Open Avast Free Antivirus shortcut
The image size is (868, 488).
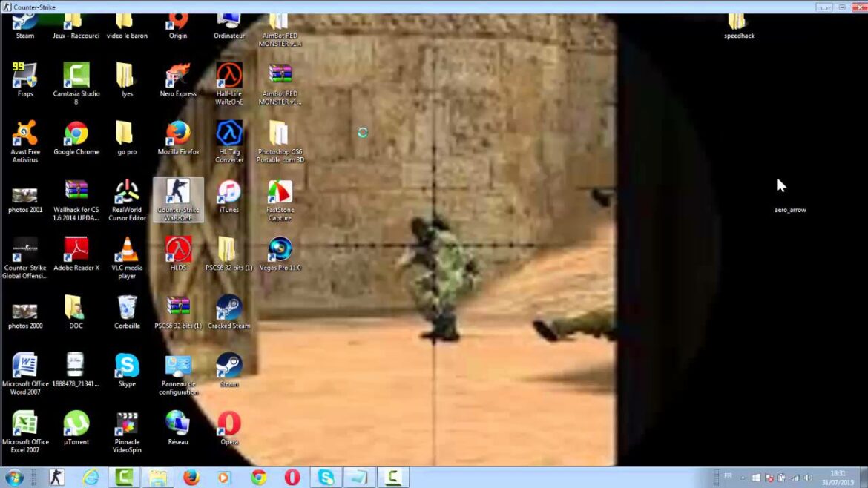pos(25,134)
